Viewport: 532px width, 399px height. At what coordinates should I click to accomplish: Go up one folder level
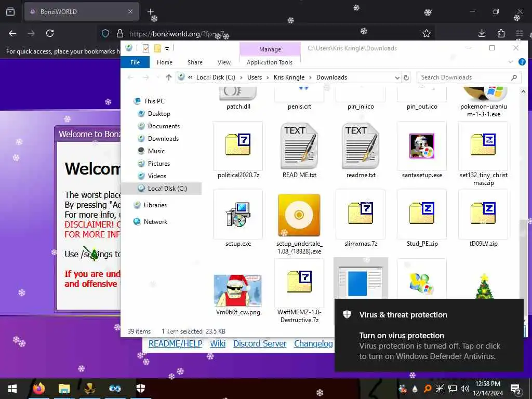[169, 77]
